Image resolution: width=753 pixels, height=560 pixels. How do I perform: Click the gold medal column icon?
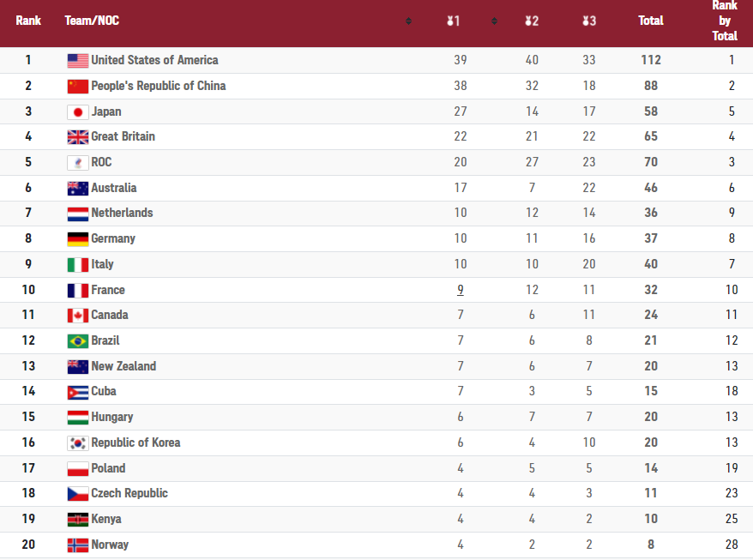[454, 21]
